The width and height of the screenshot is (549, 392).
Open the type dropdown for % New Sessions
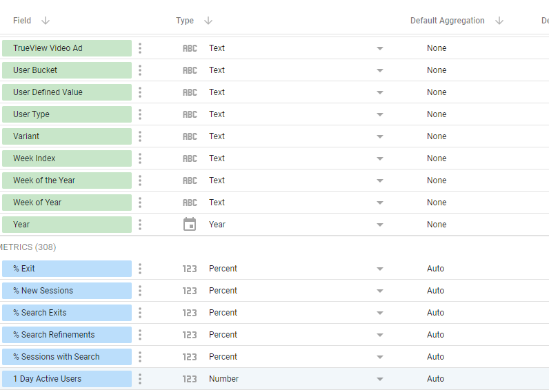tap(379, 291)
